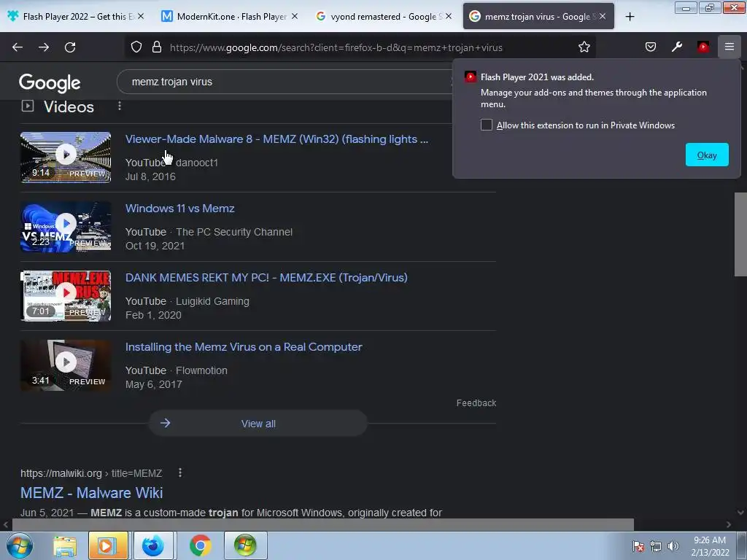Open the Firefox application hamburger menu
The height and width of the screenshot is (560, 747).
pyautogui.click(x=729, y=47)
